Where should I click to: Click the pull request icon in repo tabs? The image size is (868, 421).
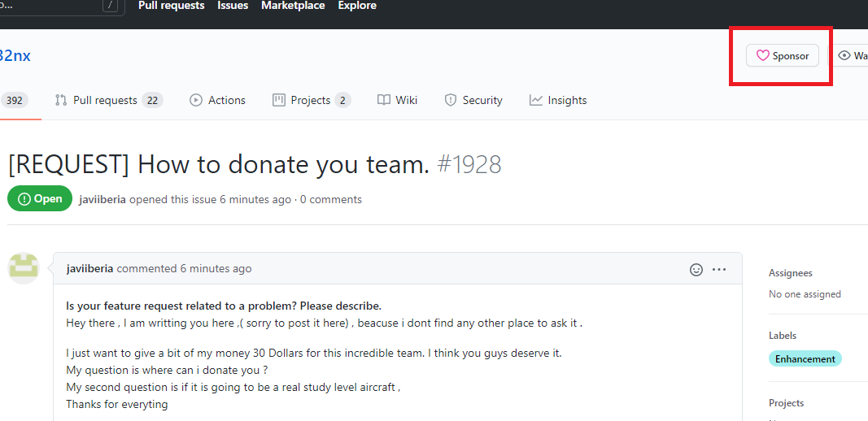coord(61,100)
